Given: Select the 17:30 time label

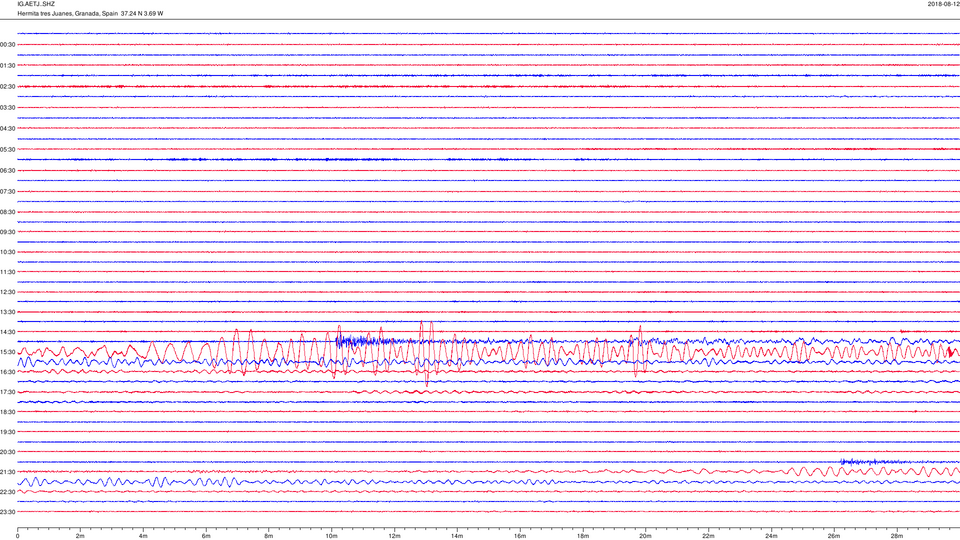Looking at the screenshot, I should (7, 392).
